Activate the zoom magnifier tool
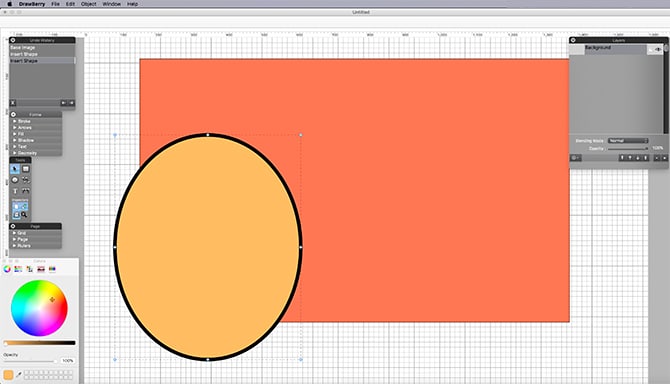This screenshot has width=670, height=384. coord(24,214)
